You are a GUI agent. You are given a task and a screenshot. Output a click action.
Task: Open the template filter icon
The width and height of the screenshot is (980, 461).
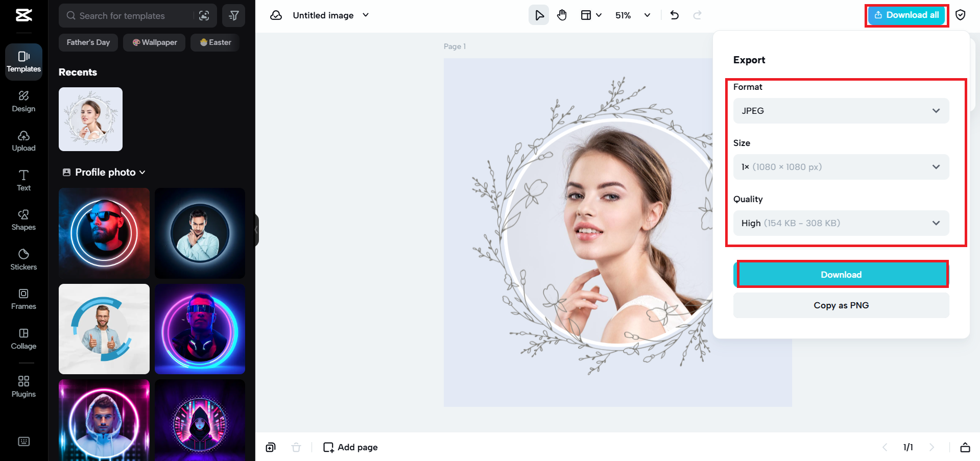pos(234,16)
